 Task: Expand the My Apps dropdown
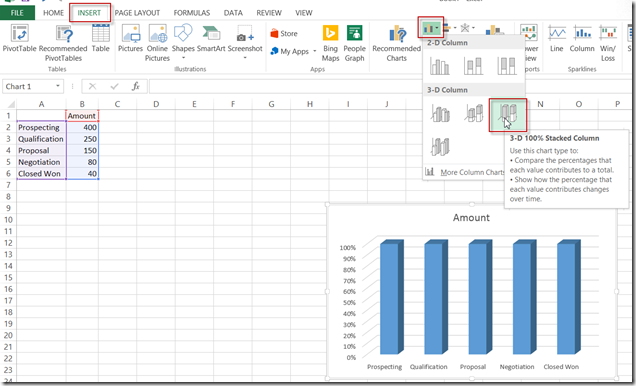click(x=315, y=51)
